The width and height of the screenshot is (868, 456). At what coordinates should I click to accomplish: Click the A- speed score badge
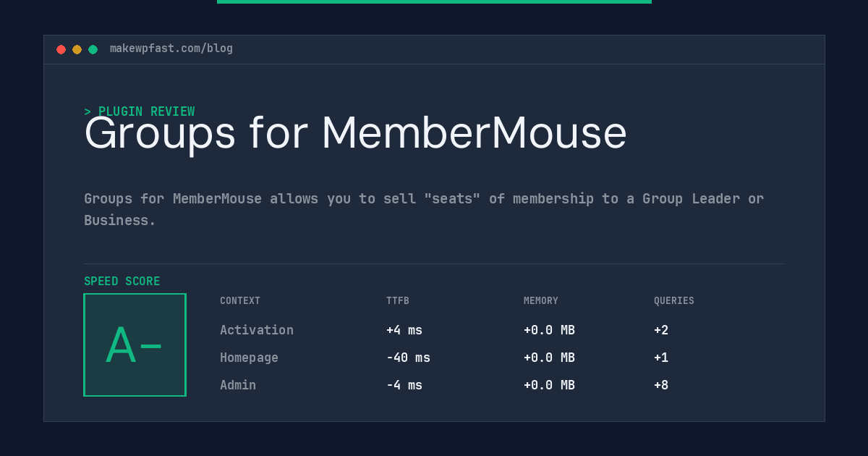pos(135,345)
